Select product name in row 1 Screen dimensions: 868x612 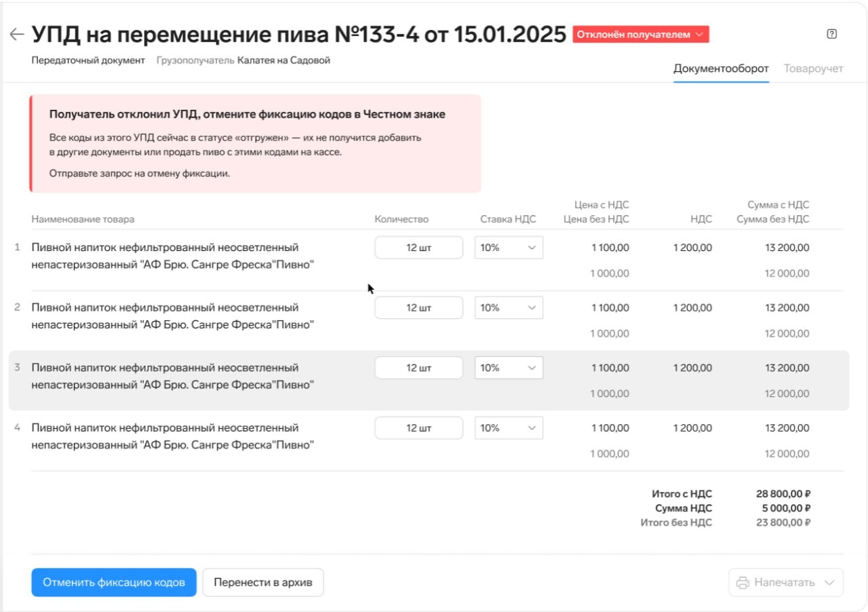coord(173,256)
